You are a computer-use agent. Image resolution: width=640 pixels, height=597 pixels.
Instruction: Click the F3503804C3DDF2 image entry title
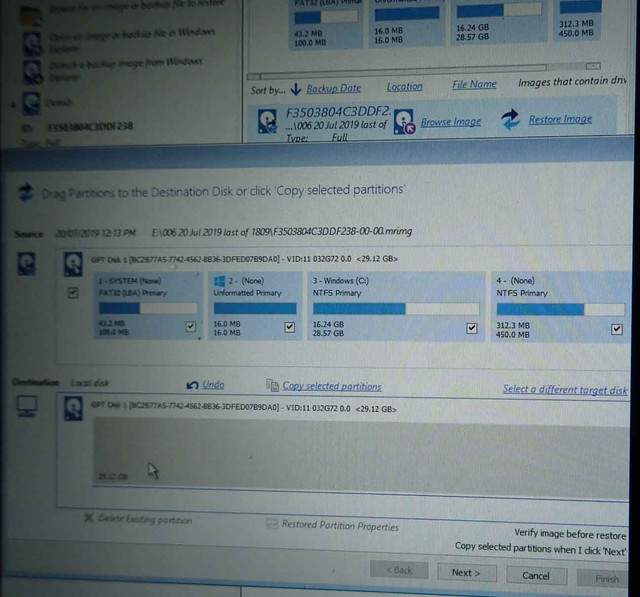tap(338, 112)
